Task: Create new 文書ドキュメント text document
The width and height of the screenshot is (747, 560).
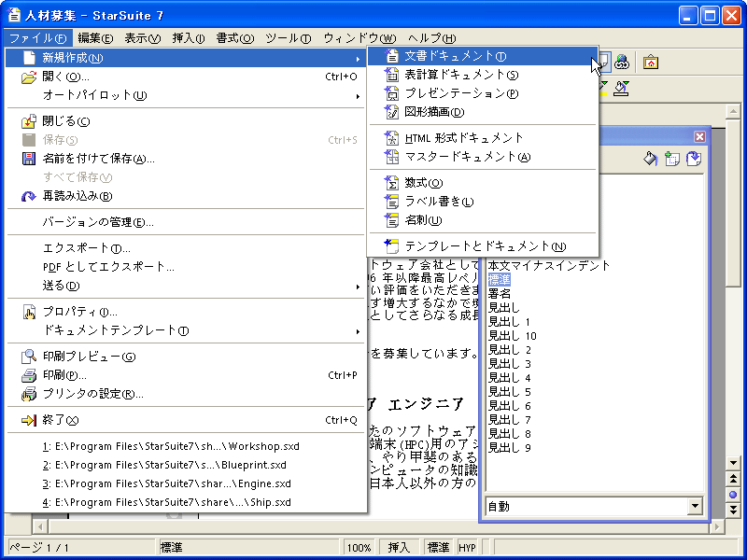Action: click(x=483, y=56)
